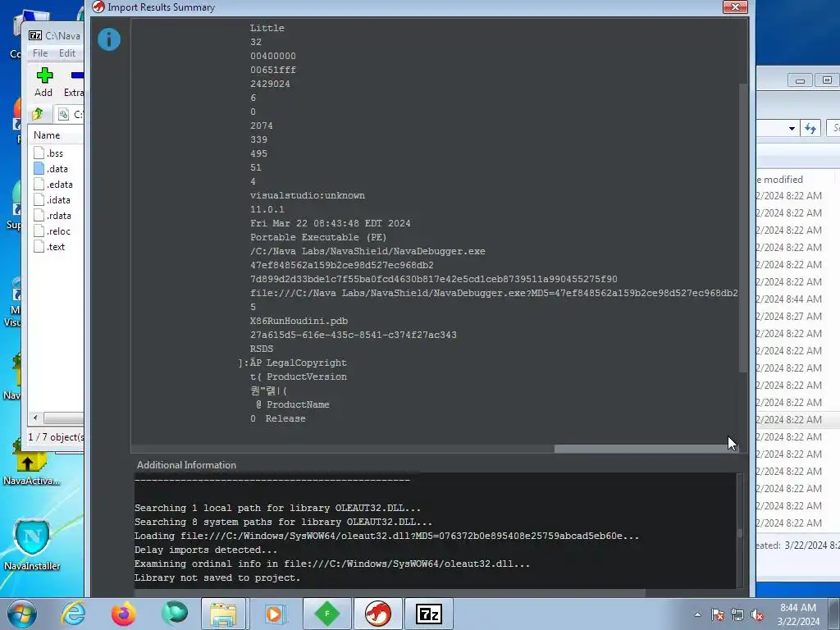Click the up-folder icon in 7-Zip
This screenshot has height=630, width=840.
click(x=38, y=114)
